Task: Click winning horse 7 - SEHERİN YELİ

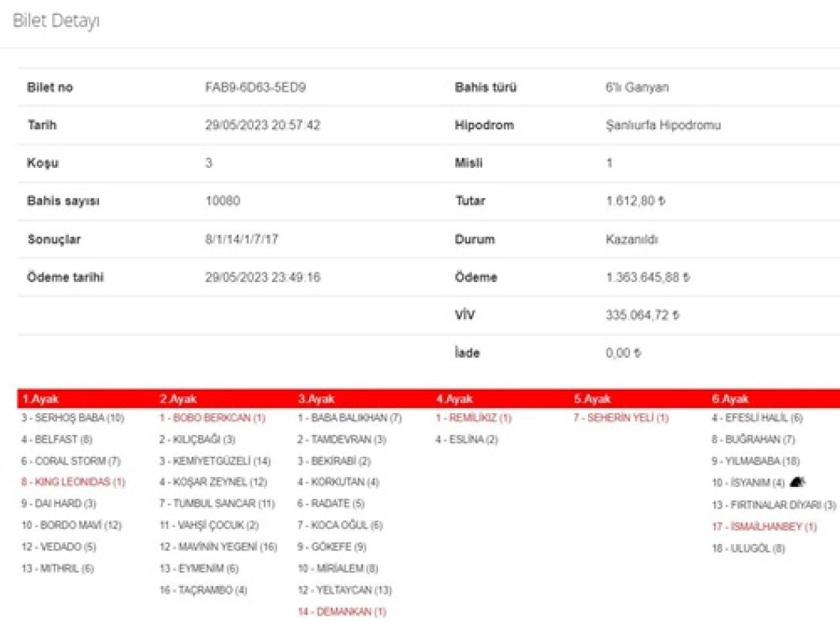Action: pyautogui.click(x=621, y=418)
